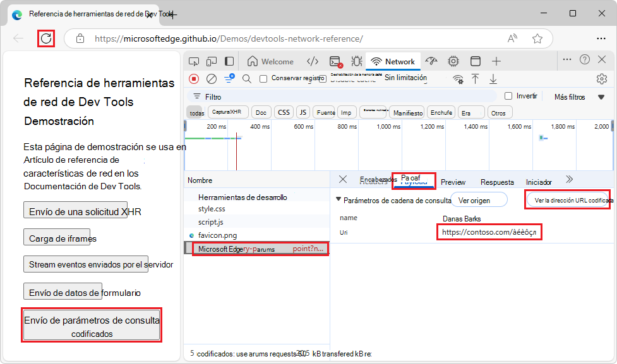Add page to favorites with the star icon
This screenshot has width=617, height=364.
537,38
